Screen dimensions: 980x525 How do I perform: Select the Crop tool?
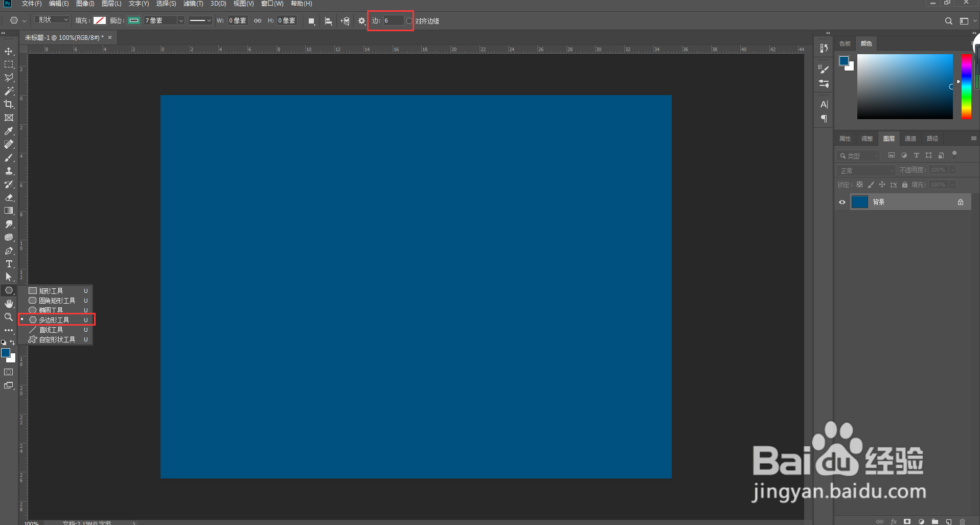9,104
